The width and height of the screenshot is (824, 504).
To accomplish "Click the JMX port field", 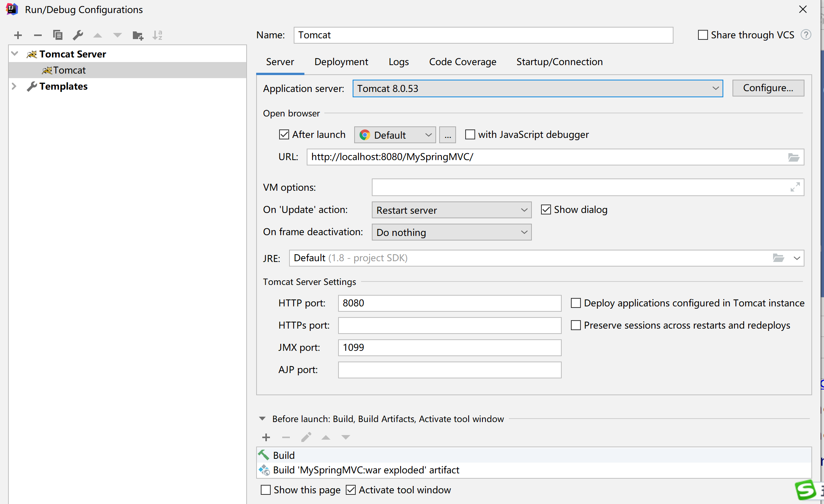I will click(x=450, y=348).
